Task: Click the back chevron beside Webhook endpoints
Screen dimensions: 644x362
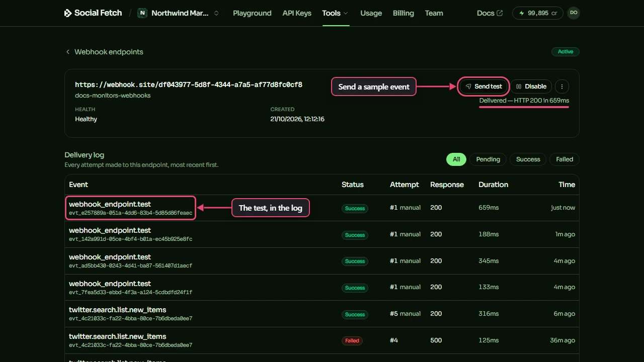Action: (67, 52)
